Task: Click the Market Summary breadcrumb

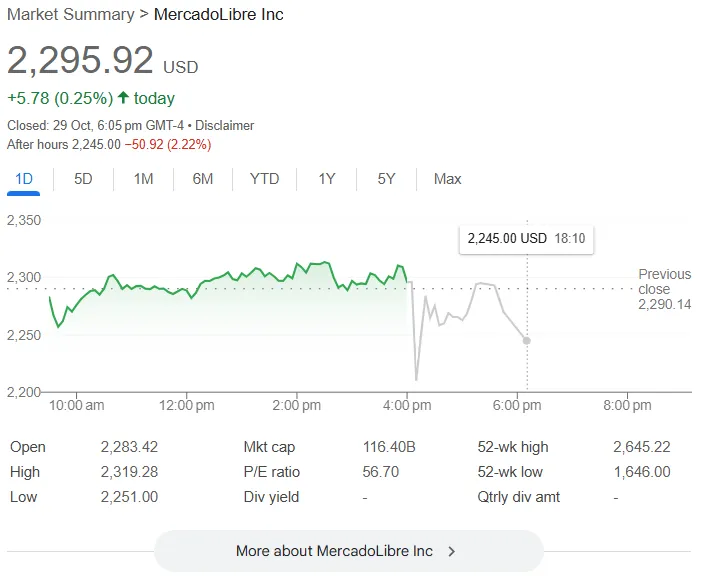Action: [x=70, y=15]
